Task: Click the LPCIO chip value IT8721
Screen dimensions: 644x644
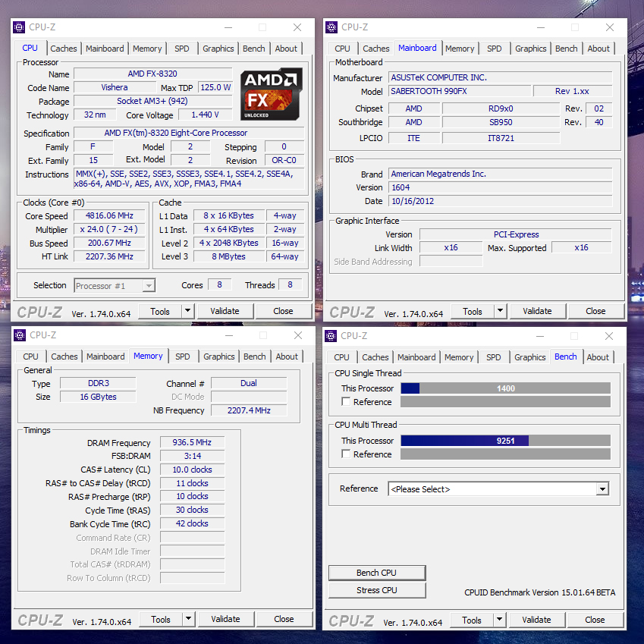Action: [501, 138]
